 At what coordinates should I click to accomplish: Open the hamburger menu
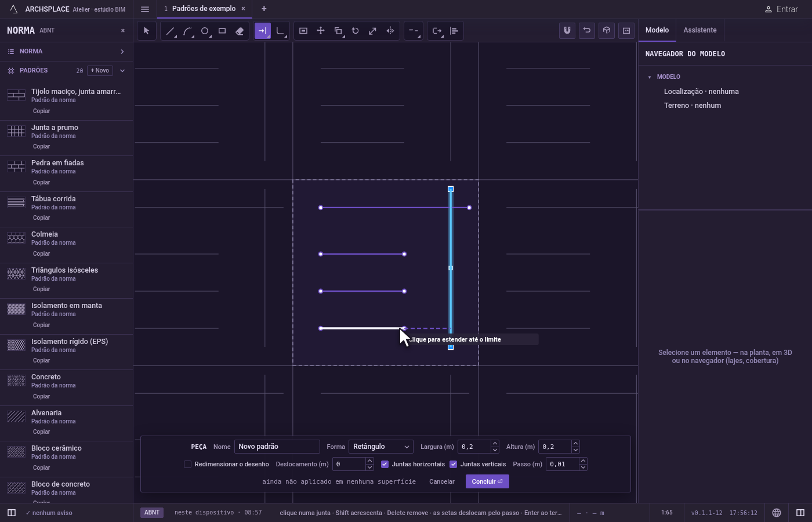pyautogui.click(x=145, y=9)
